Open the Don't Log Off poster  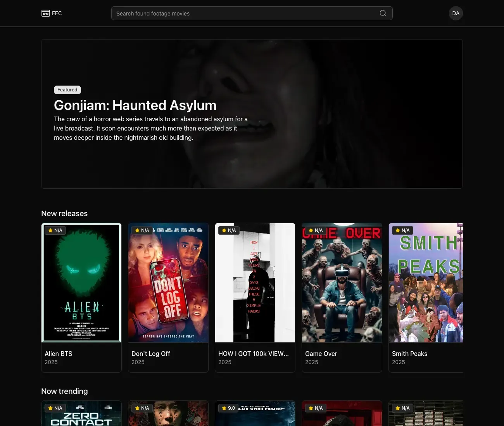tap(168, 282)
